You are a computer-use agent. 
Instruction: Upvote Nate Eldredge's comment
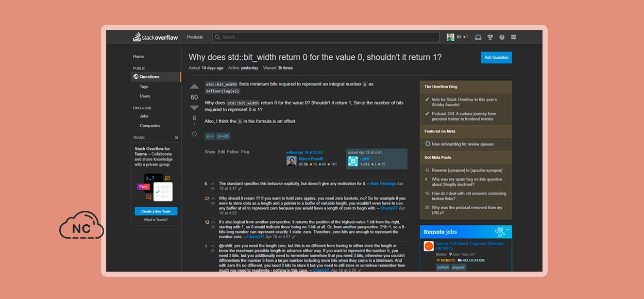[213, 183]
